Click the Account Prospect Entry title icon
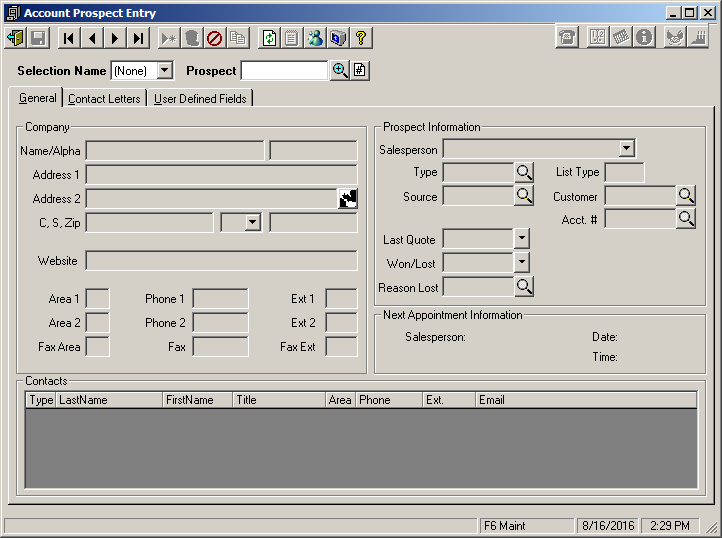Image resolution: width=722 pixels, height=538 pixels. point(13,13)
